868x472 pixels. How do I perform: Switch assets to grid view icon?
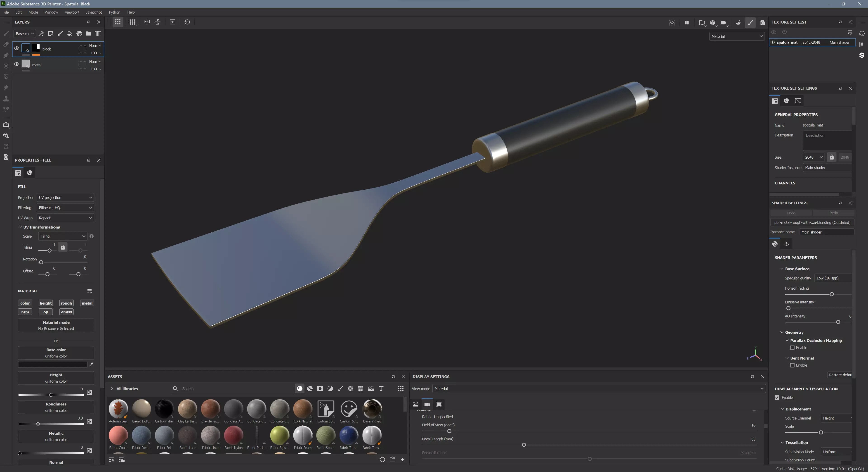point(401,389)
